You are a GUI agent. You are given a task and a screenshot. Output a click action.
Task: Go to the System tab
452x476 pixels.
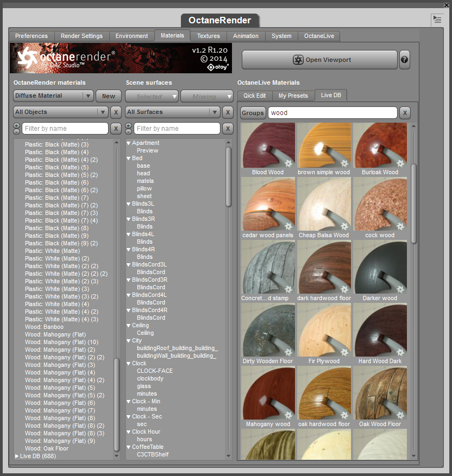(281, 36)
